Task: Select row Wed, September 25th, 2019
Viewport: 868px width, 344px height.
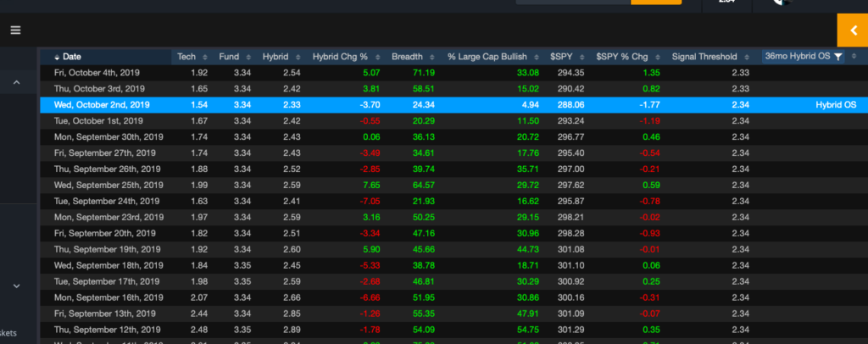Action: pos(453,185)
